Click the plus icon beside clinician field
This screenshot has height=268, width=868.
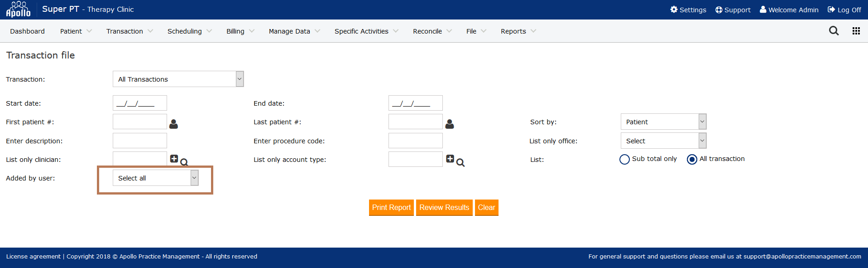pos(174,159)
